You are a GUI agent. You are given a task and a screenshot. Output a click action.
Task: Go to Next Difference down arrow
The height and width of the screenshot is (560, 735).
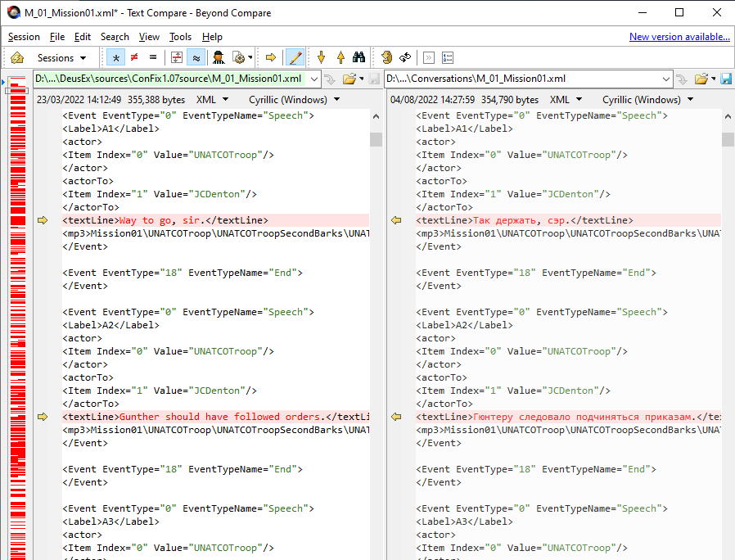(x=321, y=57)
